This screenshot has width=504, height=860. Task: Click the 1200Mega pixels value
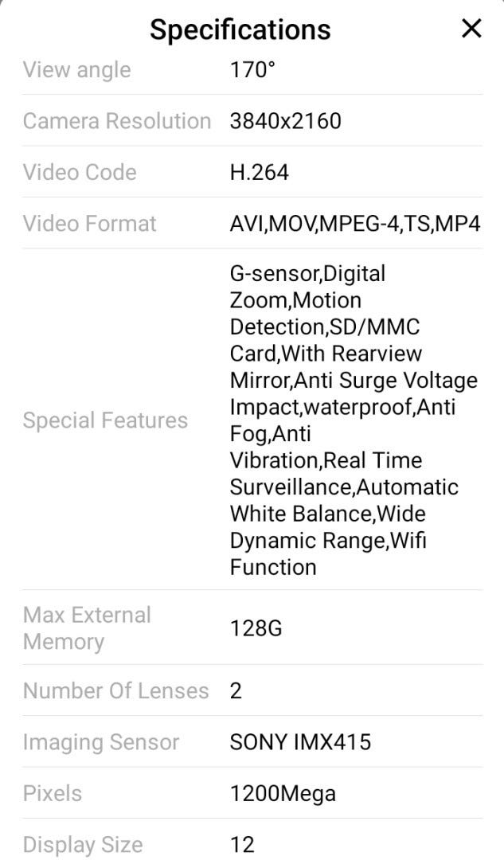tap(283, 793)
